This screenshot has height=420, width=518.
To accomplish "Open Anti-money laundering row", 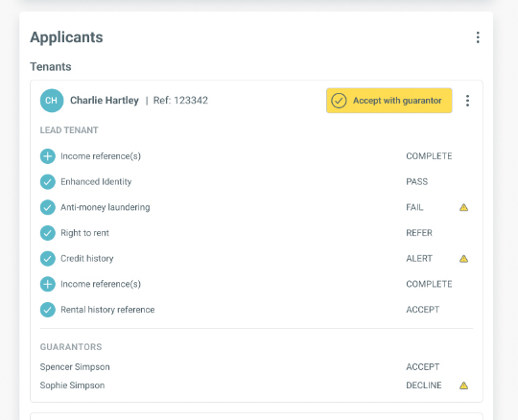I will point(256,207).
